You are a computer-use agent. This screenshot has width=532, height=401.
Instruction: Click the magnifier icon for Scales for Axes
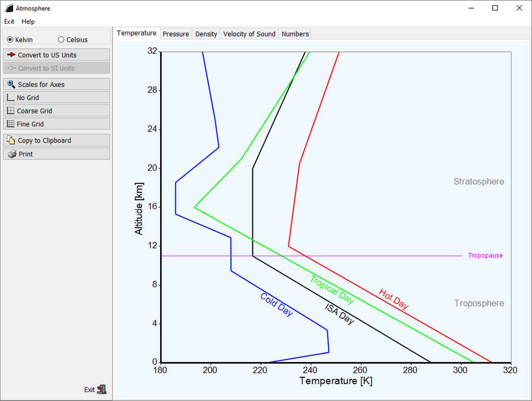pyautogui.click(x=12, y=84)
